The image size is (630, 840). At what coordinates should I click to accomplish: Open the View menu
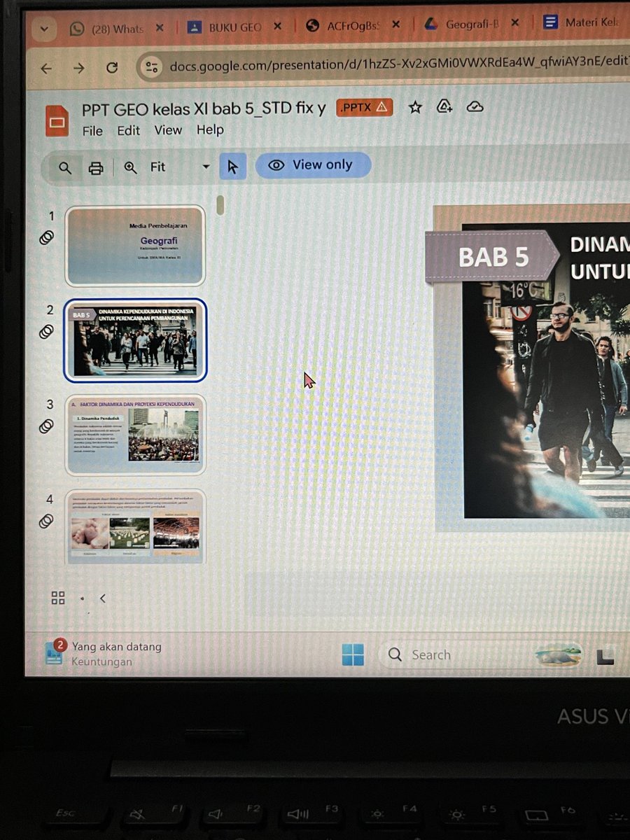point(168,130)
